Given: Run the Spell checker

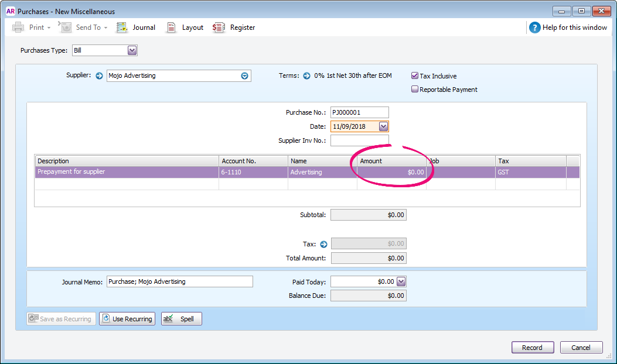Looking at the screenshot, I should 181,318.
